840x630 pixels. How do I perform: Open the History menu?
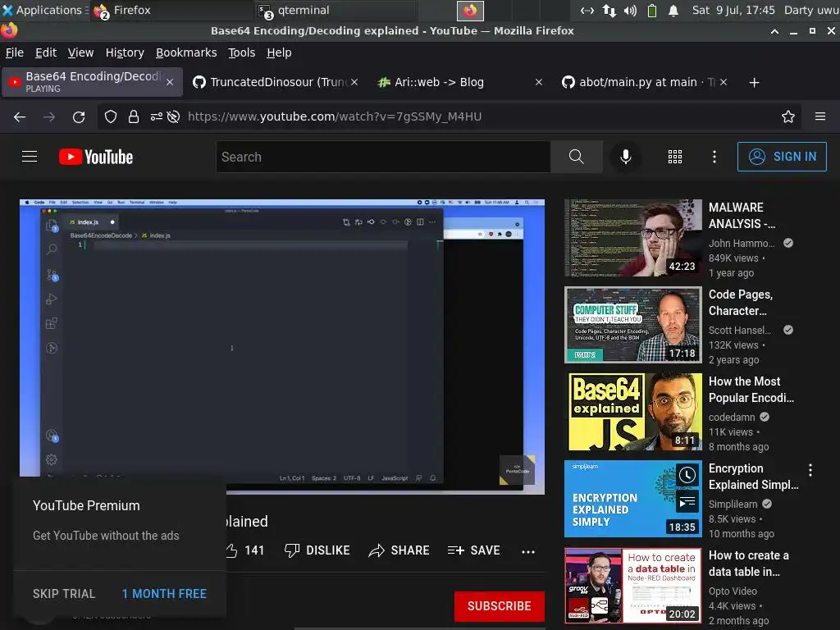tap(125, 52)
